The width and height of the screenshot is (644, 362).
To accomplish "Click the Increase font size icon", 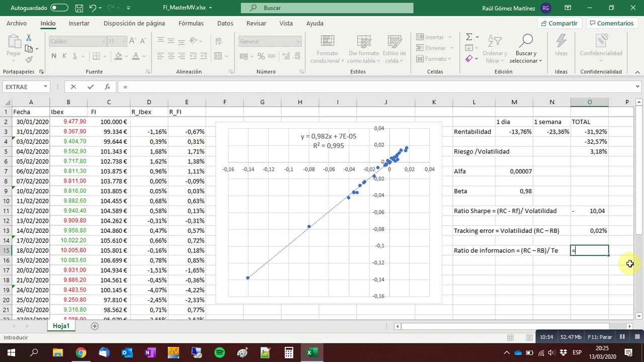I will 132,41.
